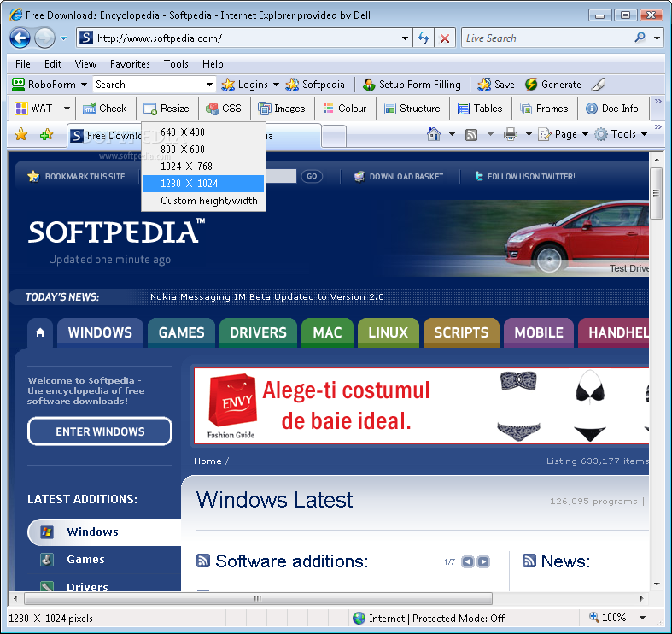
Task: Open the Live Search options dropdown
Action: [x=657, y=38]
